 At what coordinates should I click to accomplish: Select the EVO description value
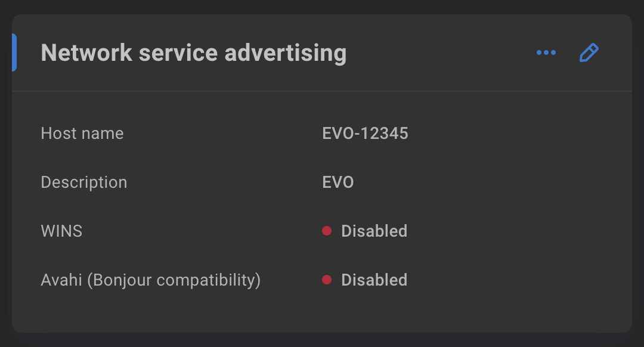coord(338,182)
